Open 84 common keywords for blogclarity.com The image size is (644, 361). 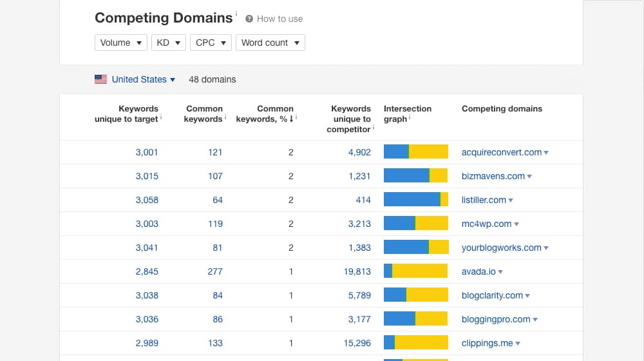217,295
